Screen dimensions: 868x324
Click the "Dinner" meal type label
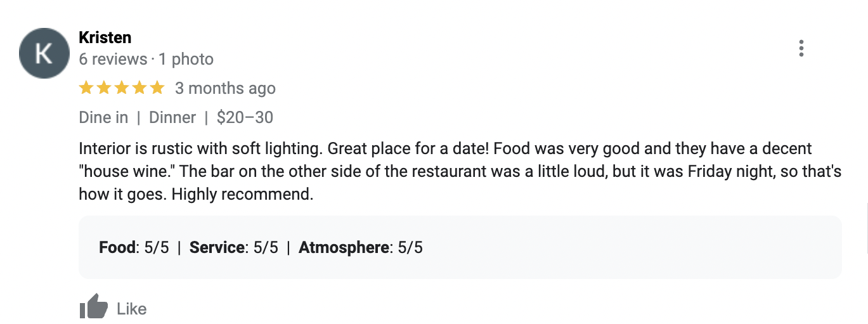(172, 118)
